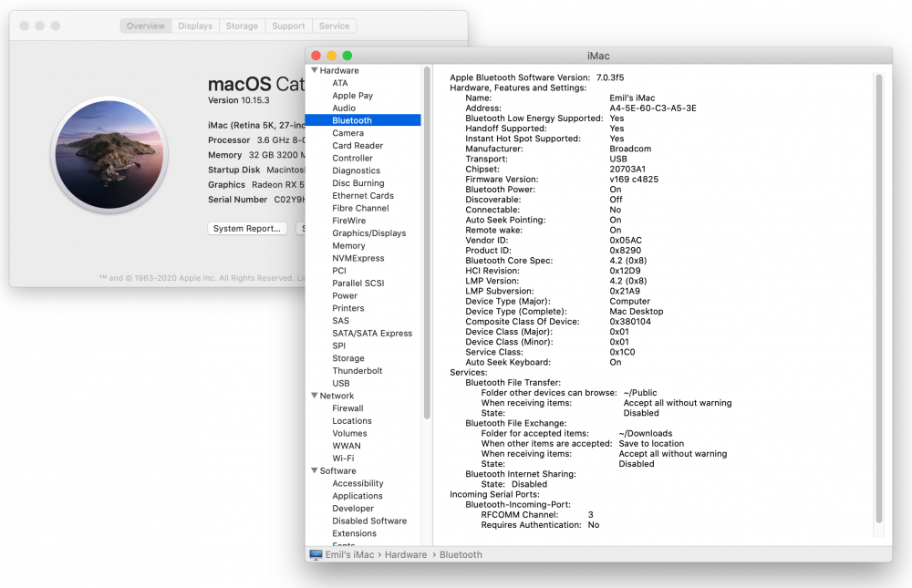Image resolution: width=912 pixels, height=588 pixels.
Task: Select Locations under Network
Action: pyautogui.click(x=352, y=420)
